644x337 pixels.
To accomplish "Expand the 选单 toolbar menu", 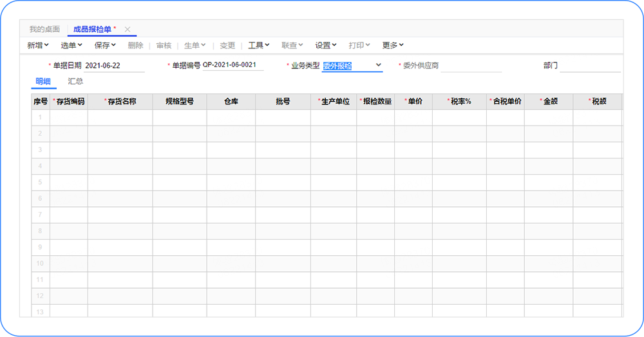I will tap(71, 46).
